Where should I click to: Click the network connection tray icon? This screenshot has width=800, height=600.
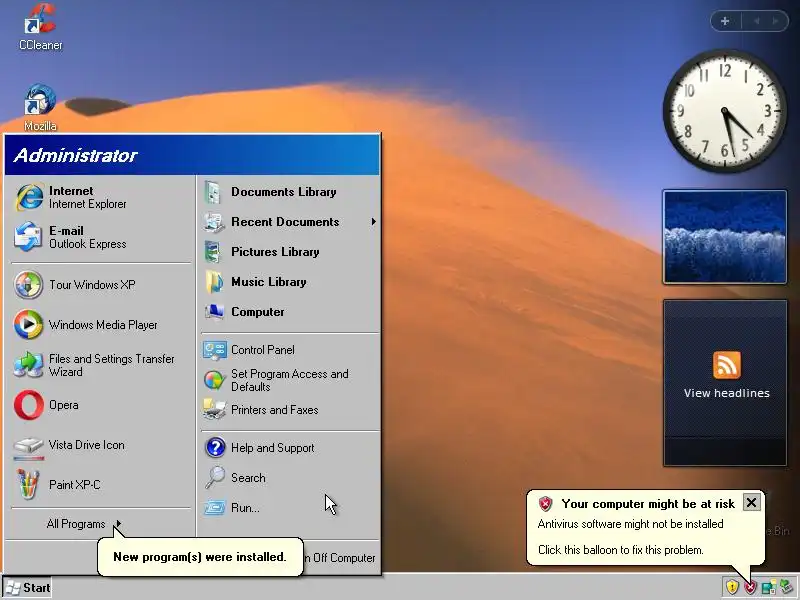coord(768,588)
